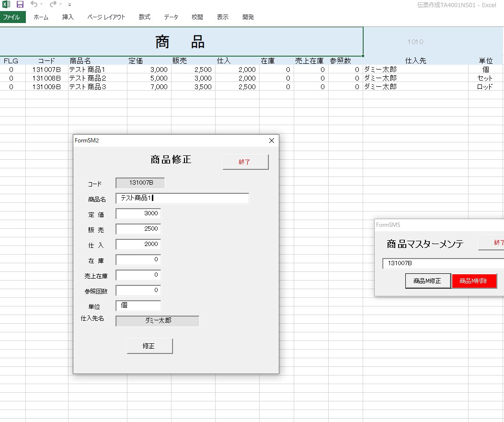Select the FLG column header cell

(x=12, y=61)
